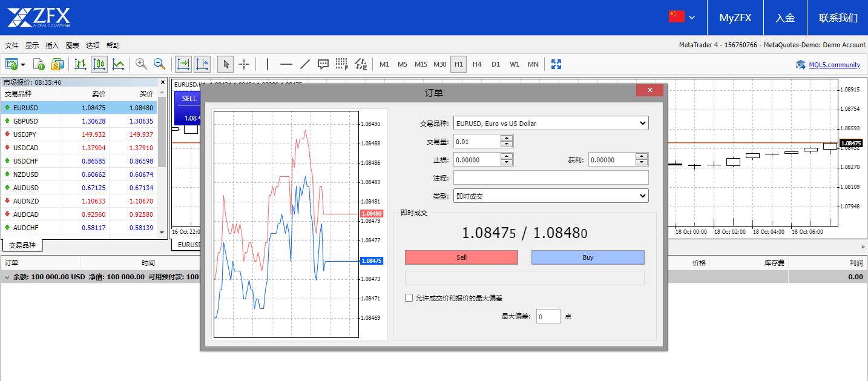Close the market watch panel

click(x=162, y=82)
